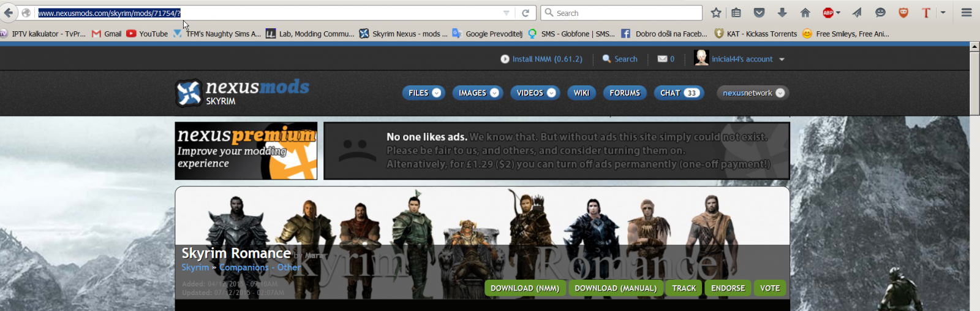The image size is (980, 311).
Task: Click the nexuspremium banner
Action: [x=246, y=151]
